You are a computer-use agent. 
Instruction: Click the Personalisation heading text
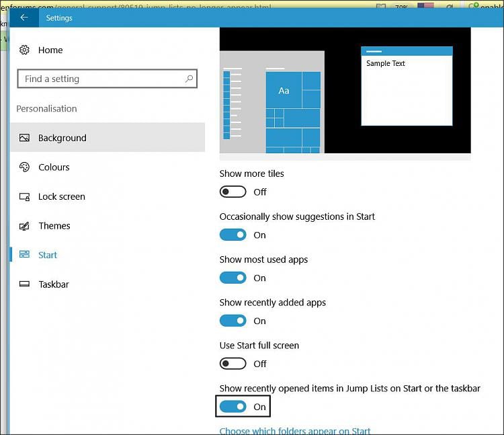pyautogui.click(x=46, y=109)
